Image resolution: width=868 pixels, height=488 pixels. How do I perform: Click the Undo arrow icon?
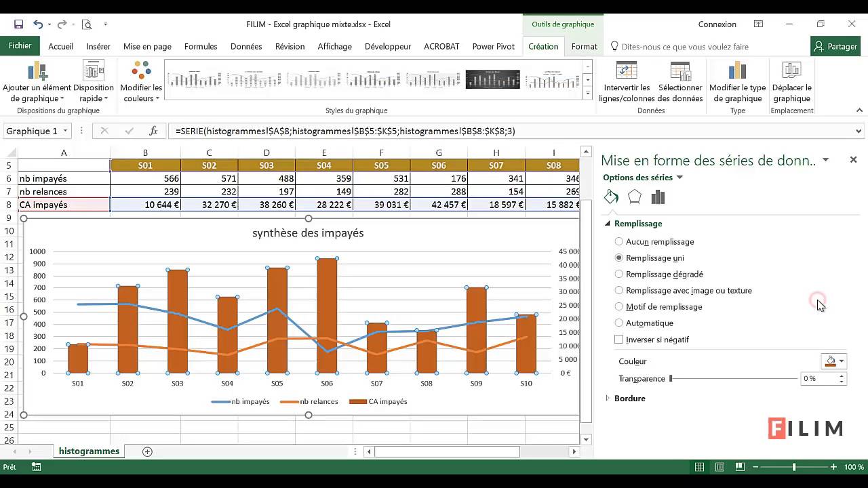pyautogui.click(x=39, y=24)
